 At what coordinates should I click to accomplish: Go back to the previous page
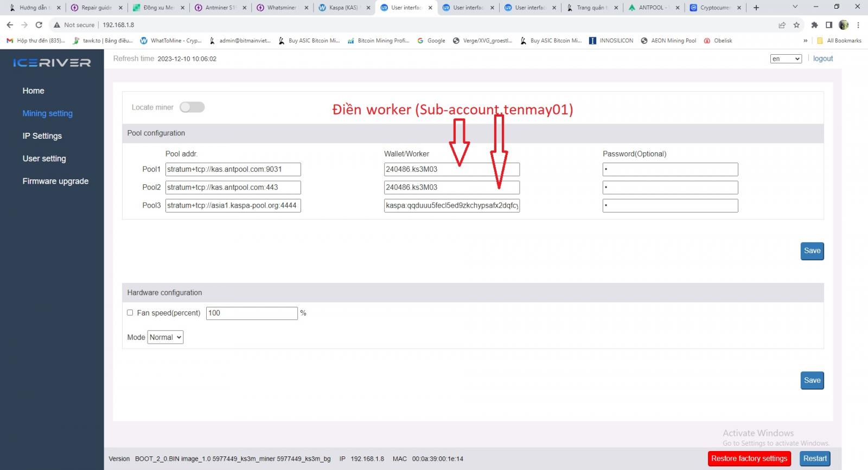coord(10,25)
